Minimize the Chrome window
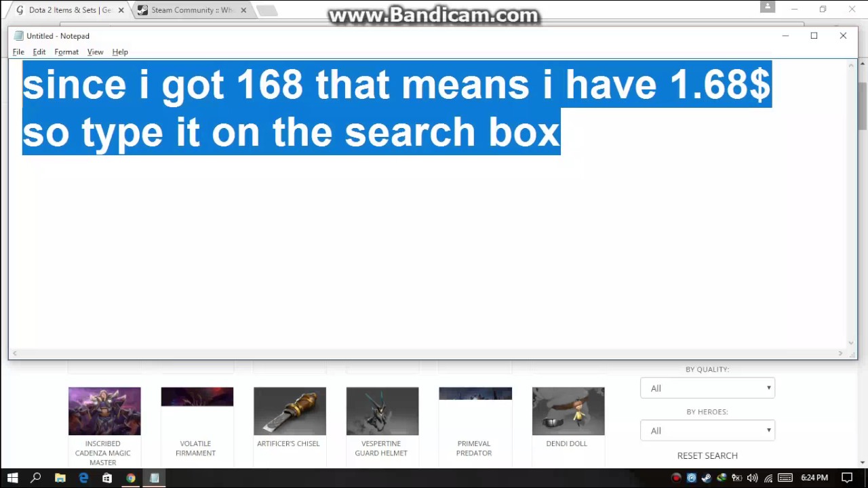This screenshot has width=868, height=488. (x=794, y=9)
